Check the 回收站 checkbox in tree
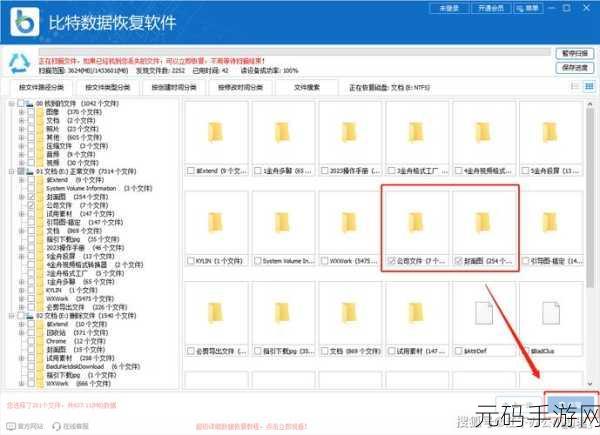 [31, 333]
